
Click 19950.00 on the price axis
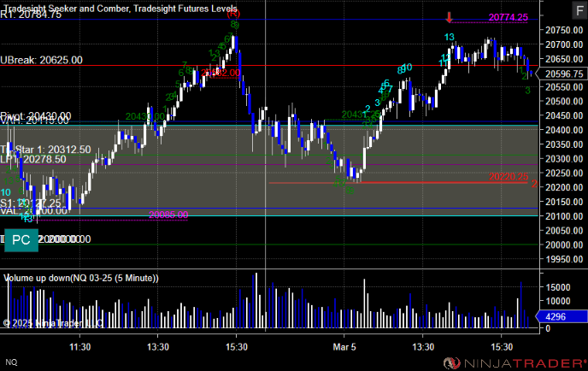tap(564, 259)
